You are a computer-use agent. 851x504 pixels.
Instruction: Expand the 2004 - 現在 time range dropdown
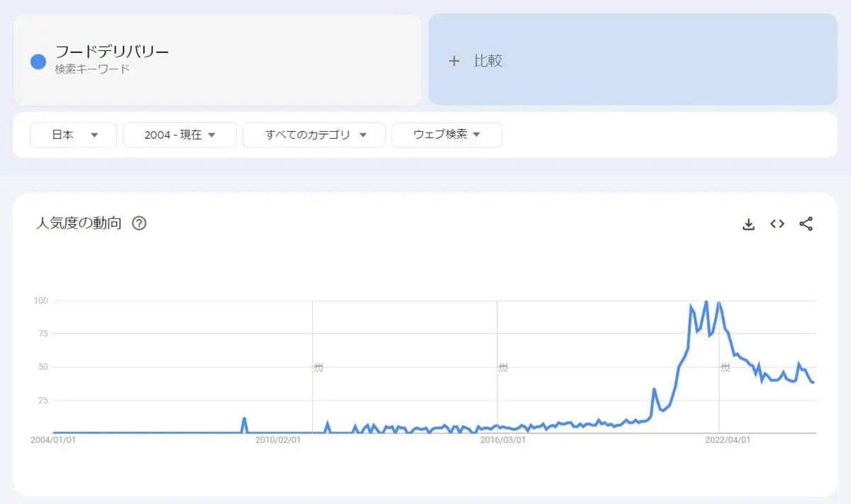179,135
